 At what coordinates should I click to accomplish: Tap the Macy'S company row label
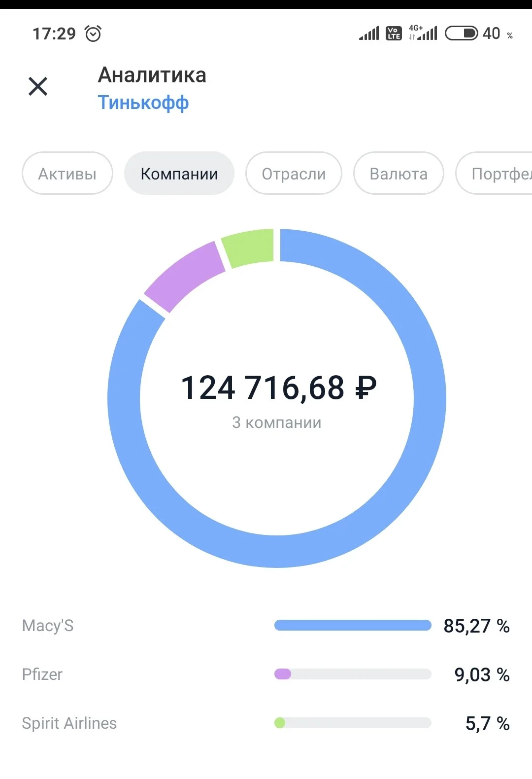point(48,626)
